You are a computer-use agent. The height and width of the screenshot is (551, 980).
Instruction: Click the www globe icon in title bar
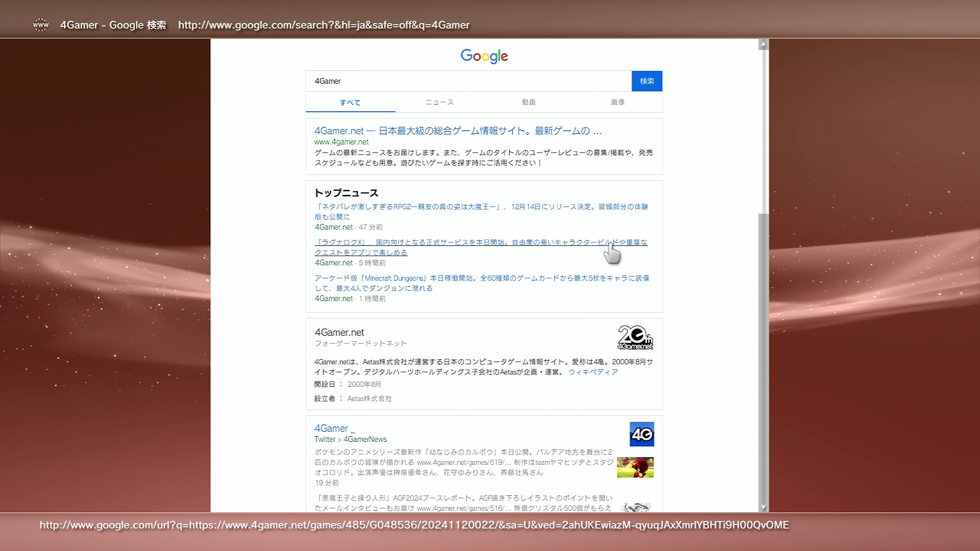(x=40, y=24)
